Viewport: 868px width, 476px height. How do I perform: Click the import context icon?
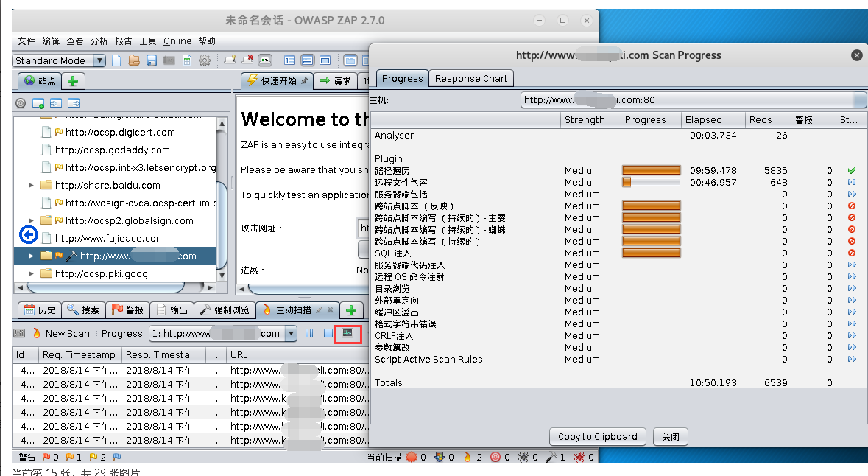pos(56,103)
